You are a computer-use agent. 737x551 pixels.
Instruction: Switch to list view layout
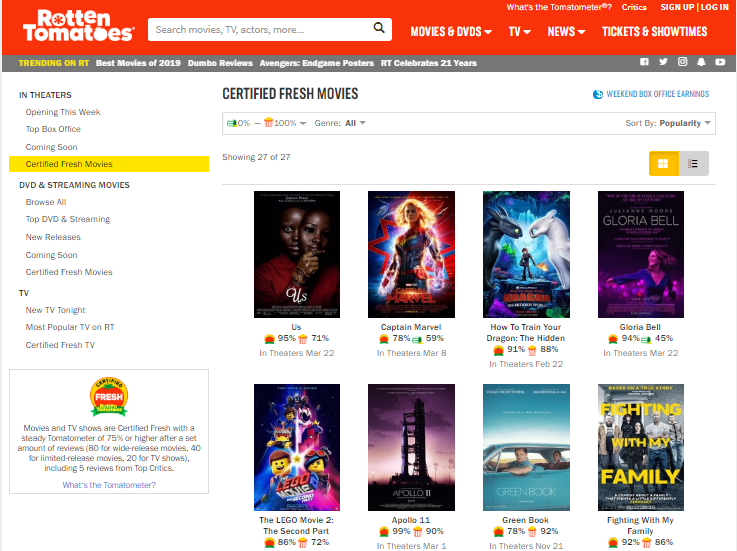click(693, 164)
